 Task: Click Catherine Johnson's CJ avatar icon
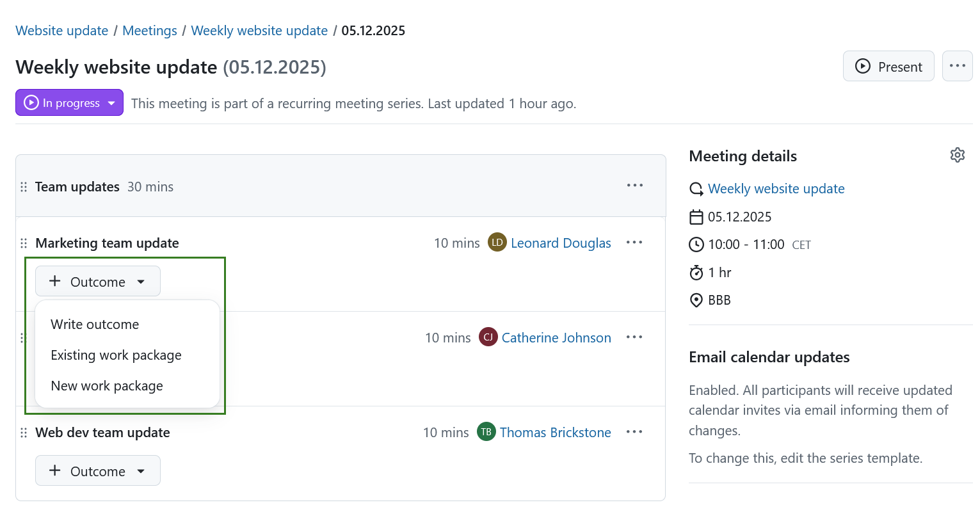pos(488,337)
